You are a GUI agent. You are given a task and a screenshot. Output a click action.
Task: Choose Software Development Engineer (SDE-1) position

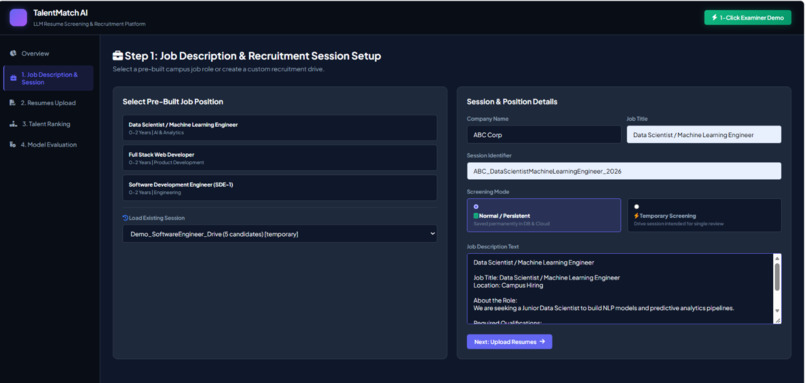click(280, 188)
